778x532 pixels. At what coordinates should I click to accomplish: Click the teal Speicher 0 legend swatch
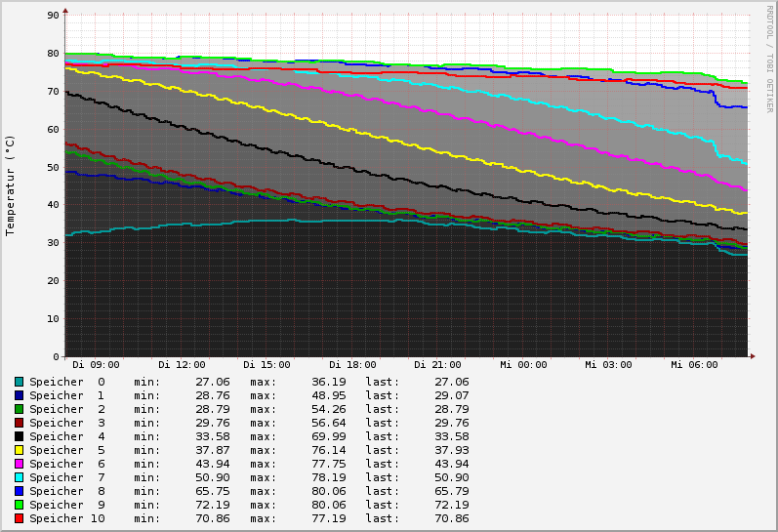[x=19, y=382]
